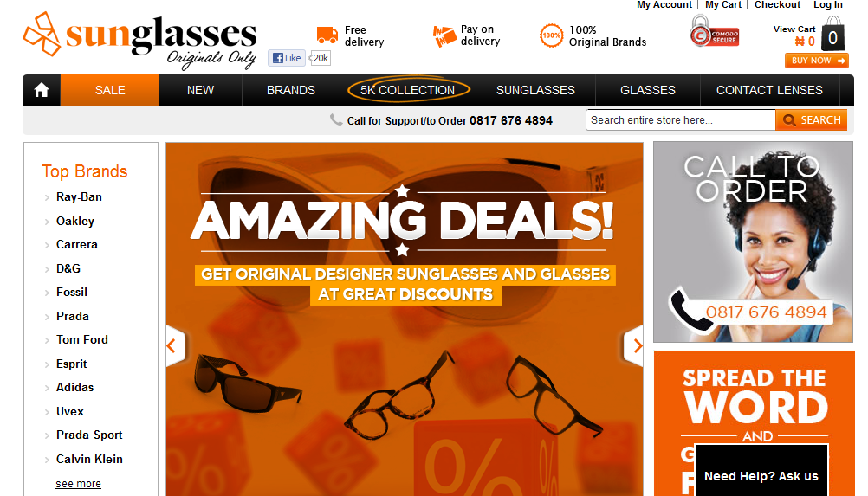Click the search entire store field
Screen dimensions: 868x496
click(680, 120)
